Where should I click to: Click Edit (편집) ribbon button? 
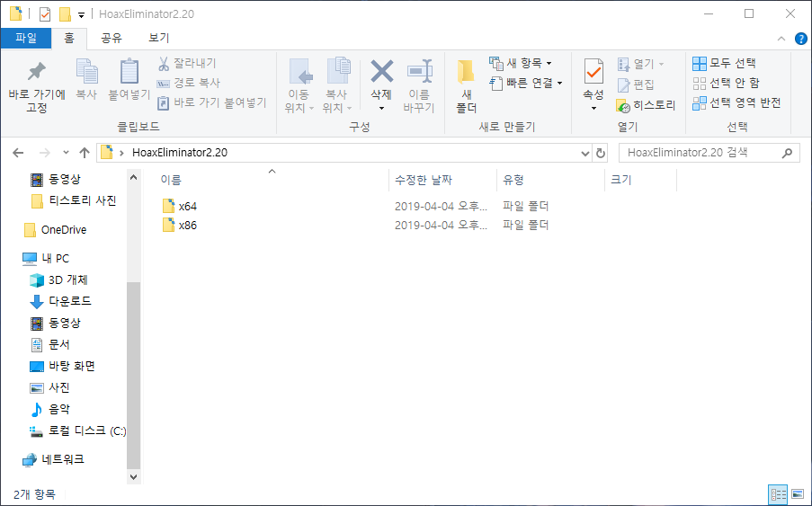point(636,84)
